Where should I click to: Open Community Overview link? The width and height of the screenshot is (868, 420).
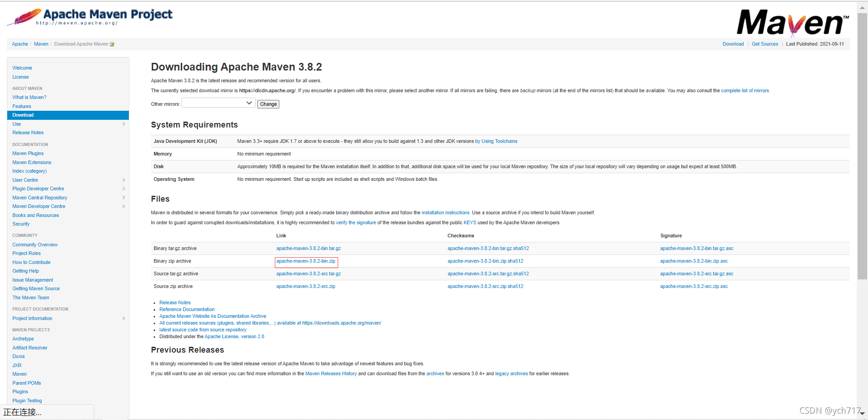pos(35,245)
